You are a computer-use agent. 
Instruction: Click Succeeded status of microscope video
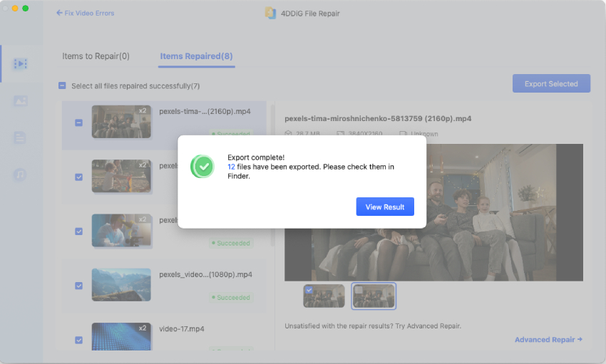click(231, 243)
